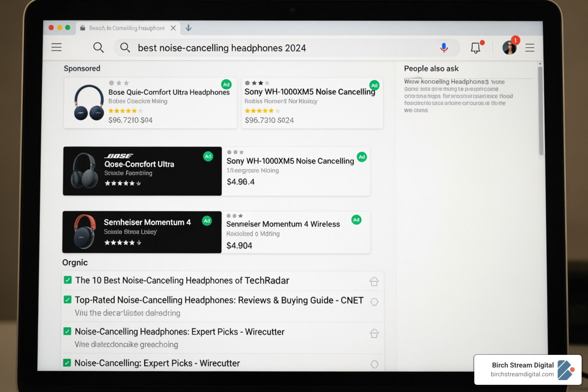Open the profile avatar menu
Image resolution: width=588 pixels, height=392 pixels.
tap(509, 47)
